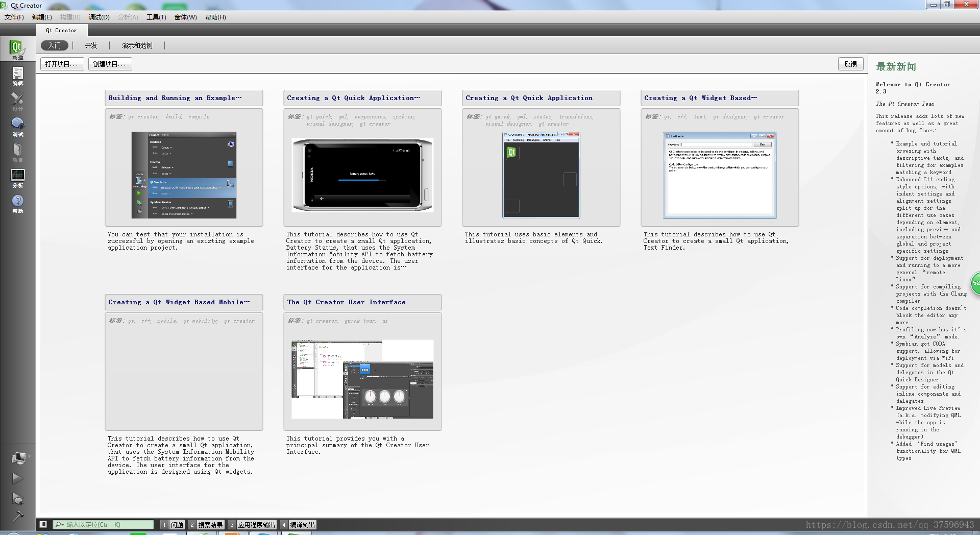Open the Projects (项目) mode
This screenshot has height=535, width=980.
pyautogui.click(x=17, y=152)
